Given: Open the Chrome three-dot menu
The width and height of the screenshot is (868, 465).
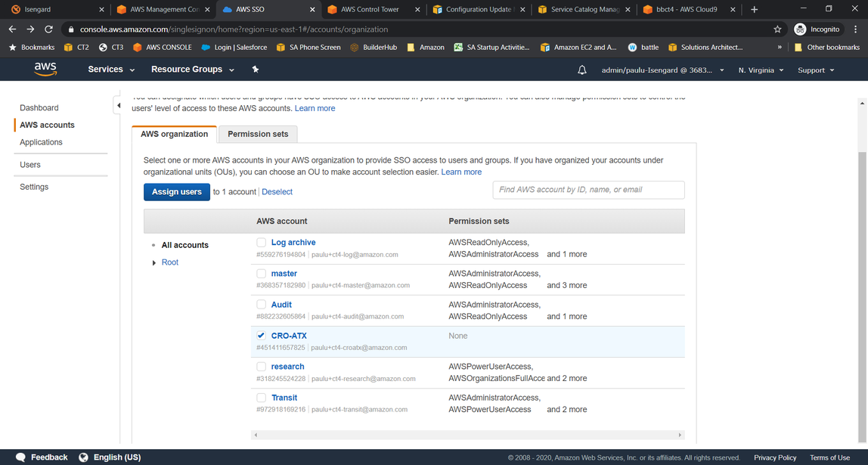Looking at the screenshot, I should pyautogui.click(x=855, y=29).
